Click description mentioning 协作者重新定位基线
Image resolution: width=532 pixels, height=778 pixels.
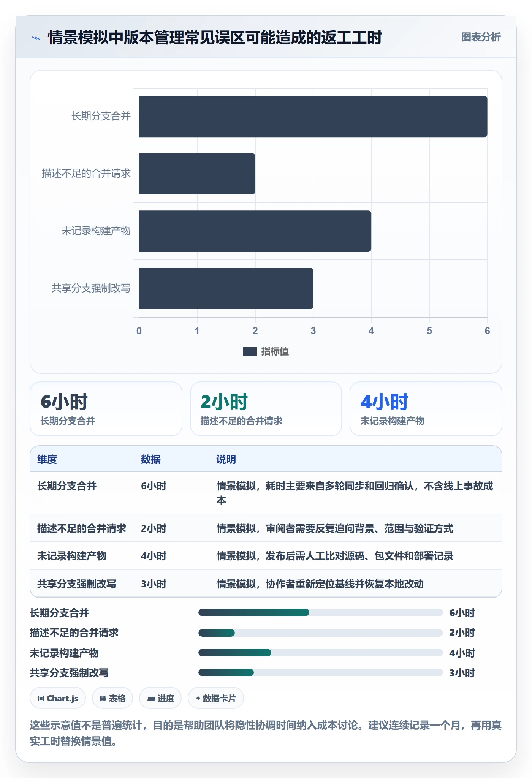point(320,584)
